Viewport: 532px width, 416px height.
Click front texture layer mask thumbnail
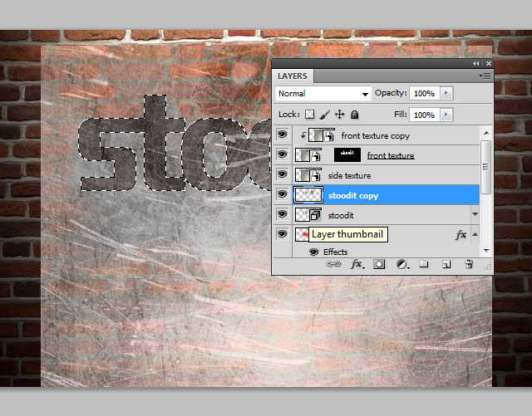pyautogui.click(x=347, y=155)
